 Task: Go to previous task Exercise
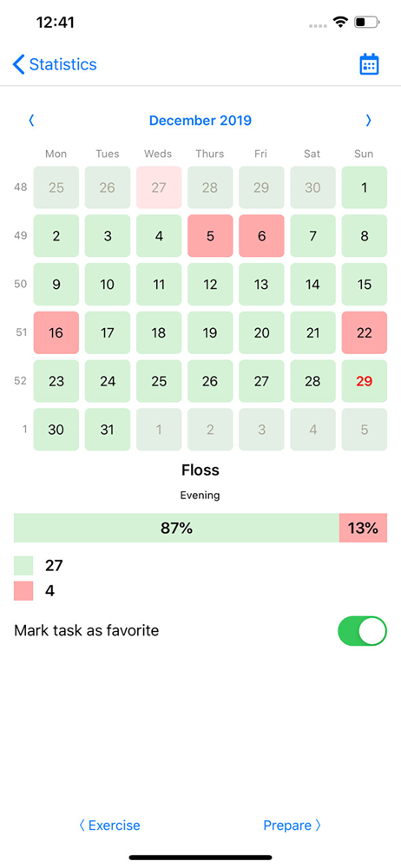coord(109,825)
